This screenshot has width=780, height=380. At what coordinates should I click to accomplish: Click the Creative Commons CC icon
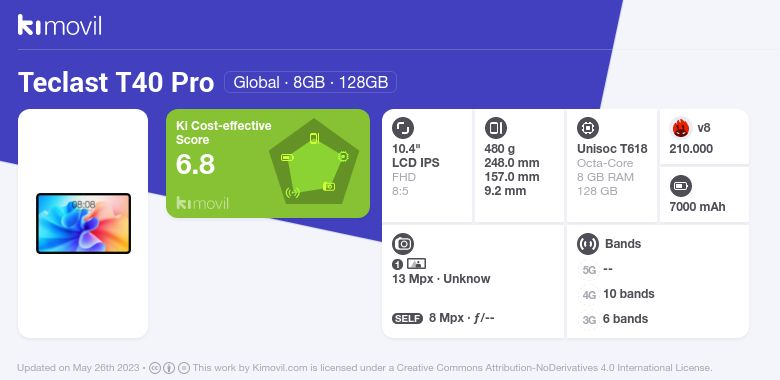155,368
